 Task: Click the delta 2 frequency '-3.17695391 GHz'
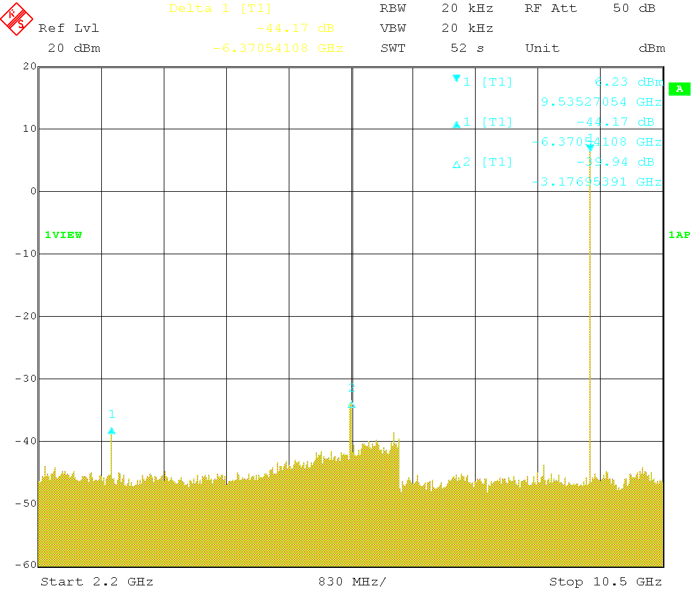[x=597, y=182]
